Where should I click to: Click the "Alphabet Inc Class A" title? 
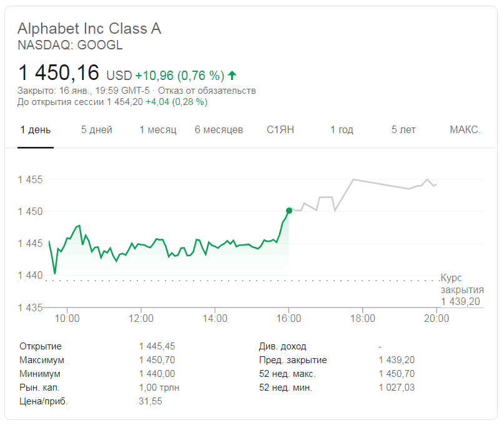89,29
